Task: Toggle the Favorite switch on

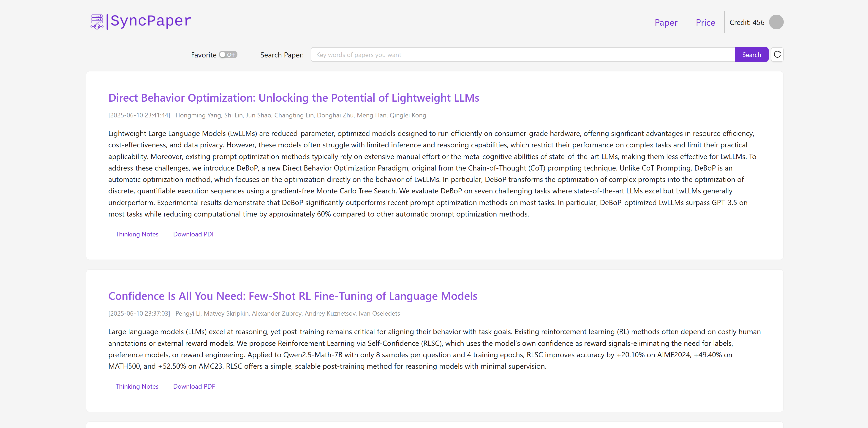Action: coord(228,54)
